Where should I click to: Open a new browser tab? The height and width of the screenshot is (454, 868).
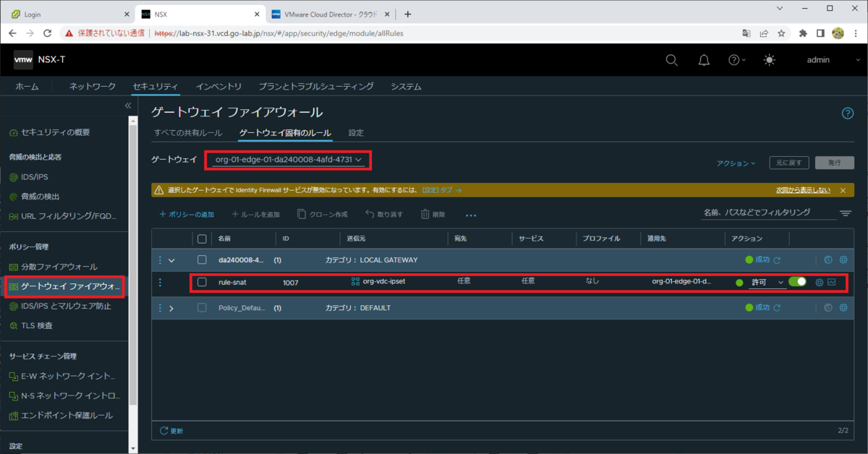(x=408, y=14)
